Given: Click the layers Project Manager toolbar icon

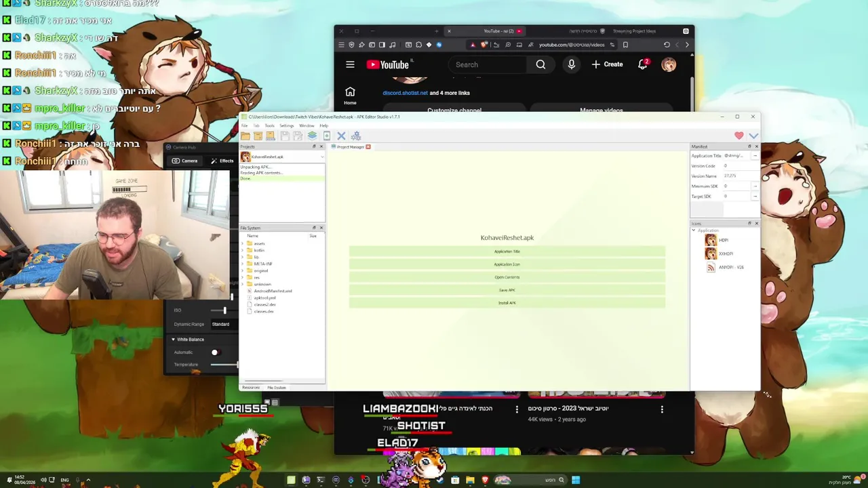Looking at the screenshot, I should pyautogui.click(x=312, y=136).
